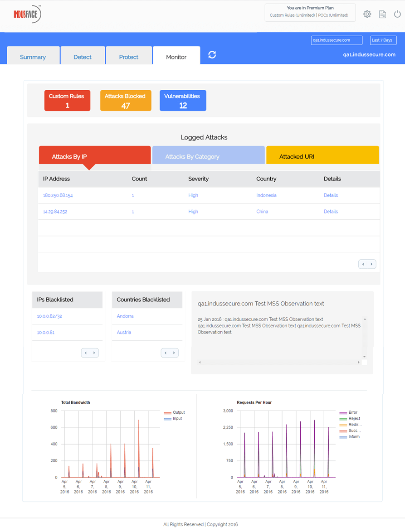Click the power logout icon
Image resolution: width=405 pixels, height=532 pixels.
pos(397,14)
